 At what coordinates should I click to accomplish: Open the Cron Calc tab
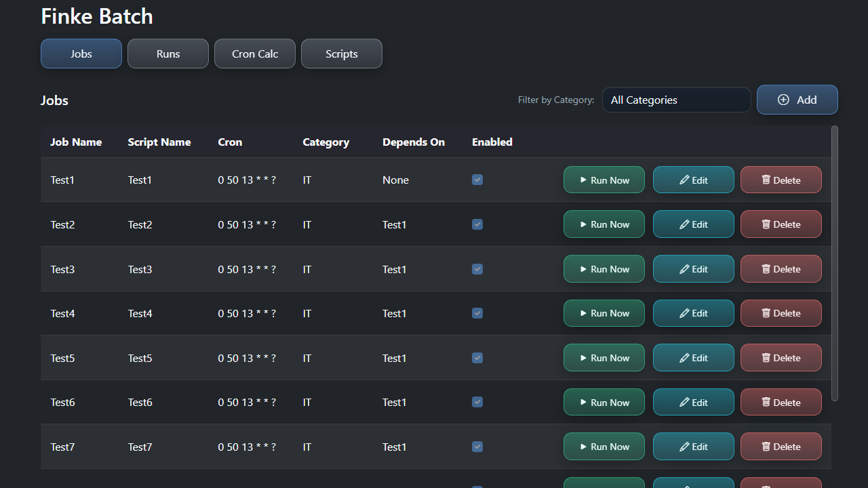(x=254, y=53)
